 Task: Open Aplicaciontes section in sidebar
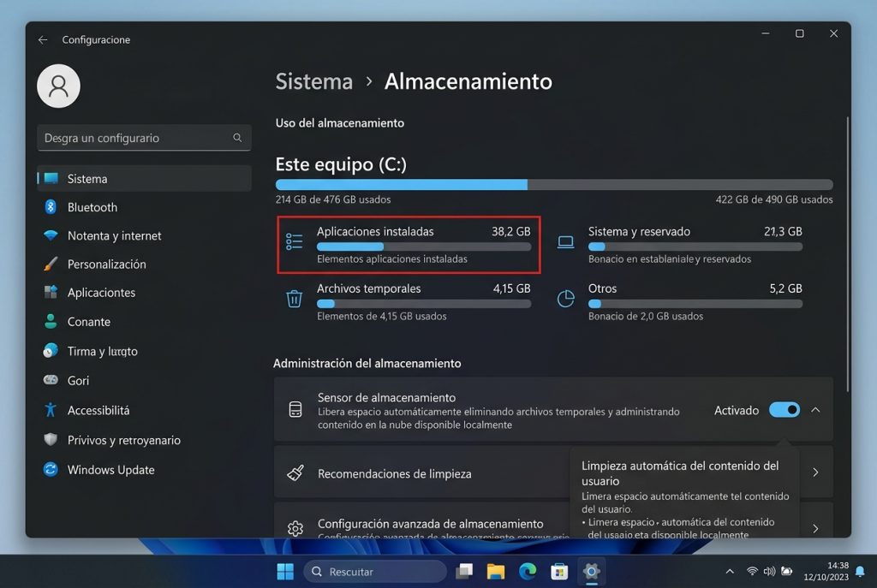tap(144, 293)
